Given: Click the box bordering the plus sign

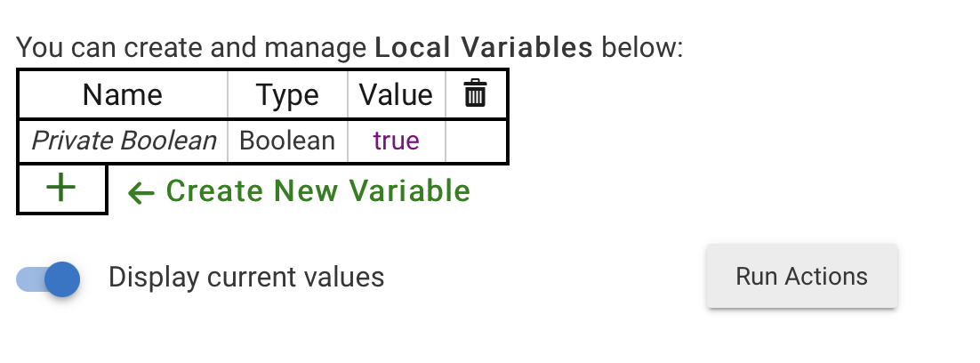Looking at the screenshot, I should (x=62, y=189).
